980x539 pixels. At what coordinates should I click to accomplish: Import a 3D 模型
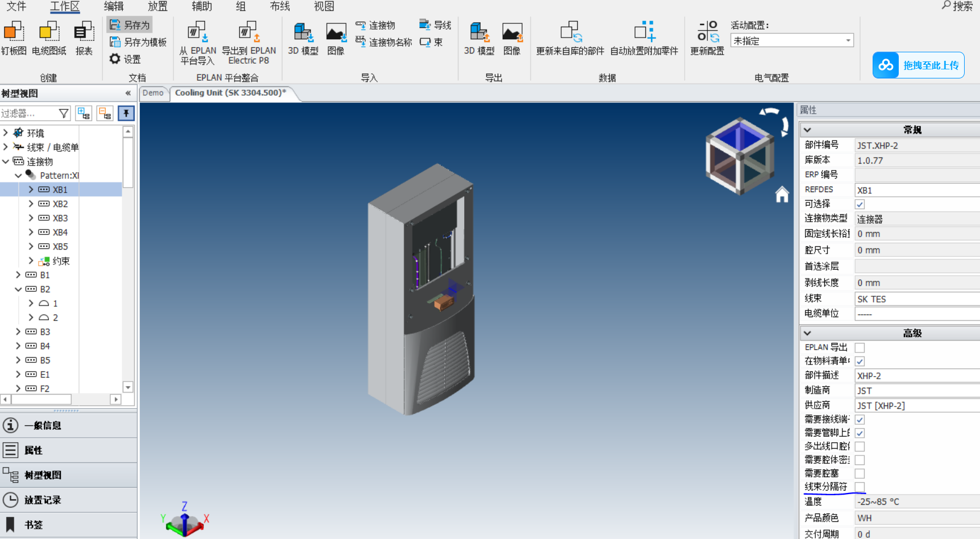click(x=303, y=38)
